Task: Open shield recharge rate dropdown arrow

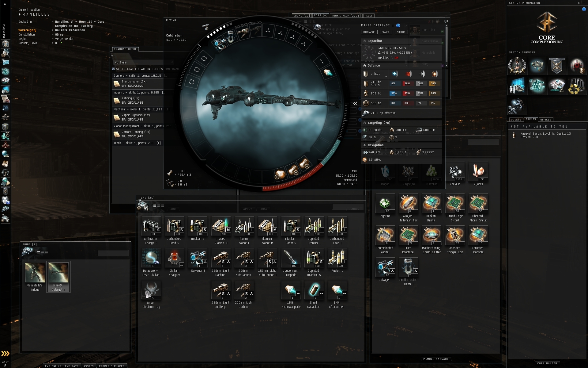Action: point(386,76)
